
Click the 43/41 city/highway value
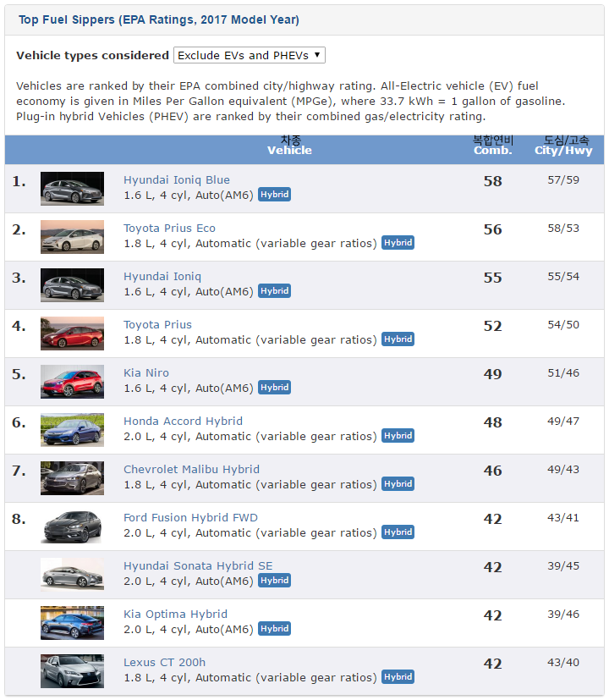click(x=563, y=517)
